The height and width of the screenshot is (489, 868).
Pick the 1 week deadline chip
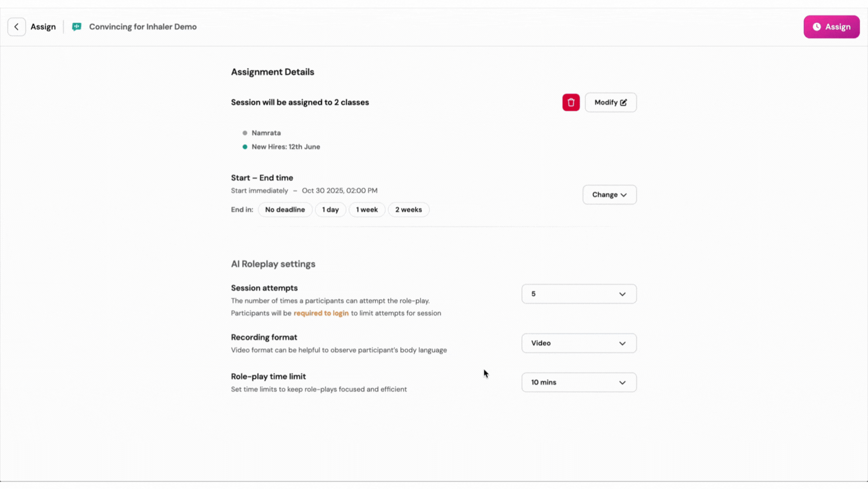tap(367, 210)
